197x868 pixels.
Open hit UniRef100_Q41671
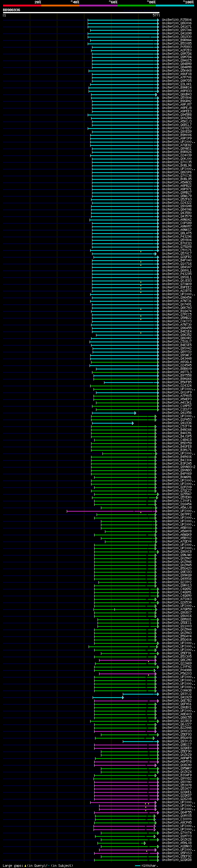tap(177, 26)
